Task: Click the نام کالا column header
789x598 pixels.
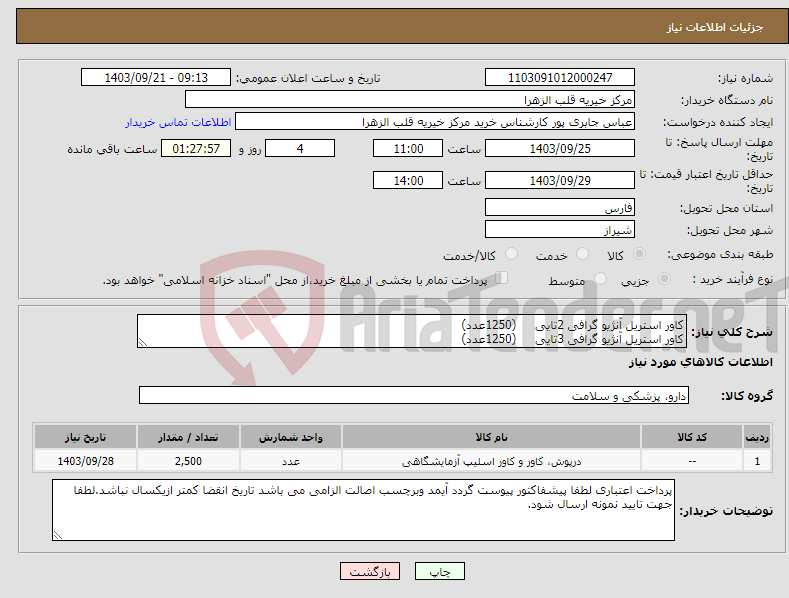Action: [x=491, y=437]
